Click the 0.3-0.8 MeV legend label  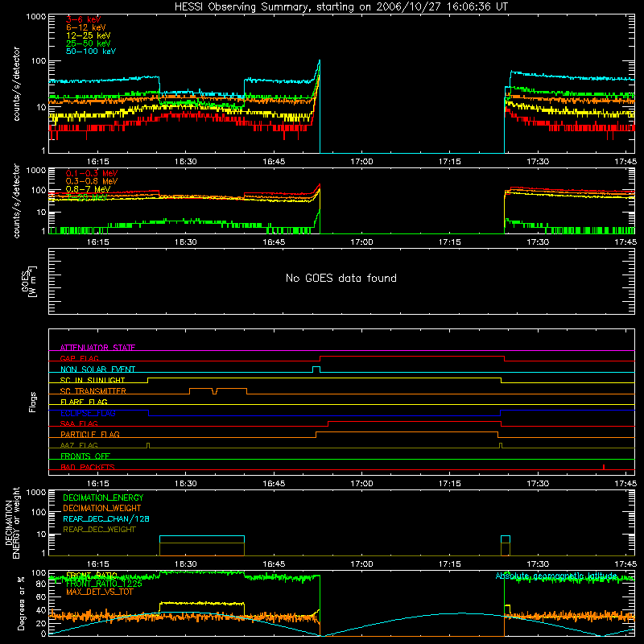click(92, 181)
